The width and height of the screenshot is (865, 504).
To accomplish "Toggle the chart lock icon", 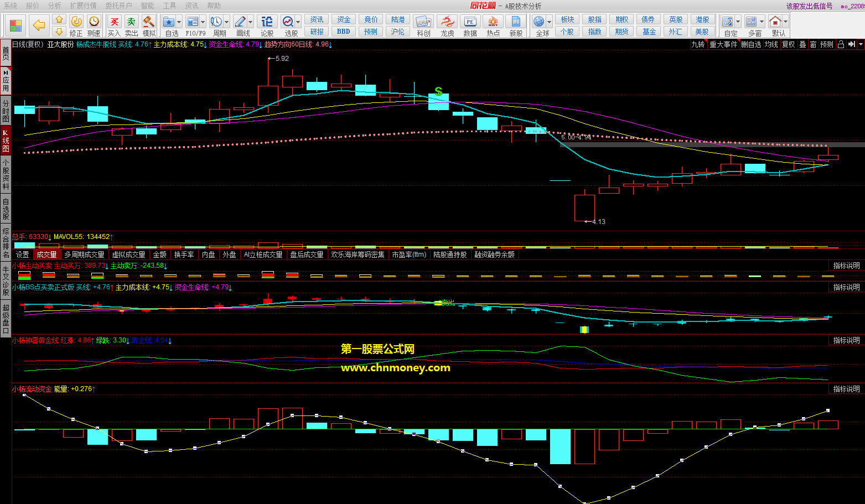I will [841, 44].
